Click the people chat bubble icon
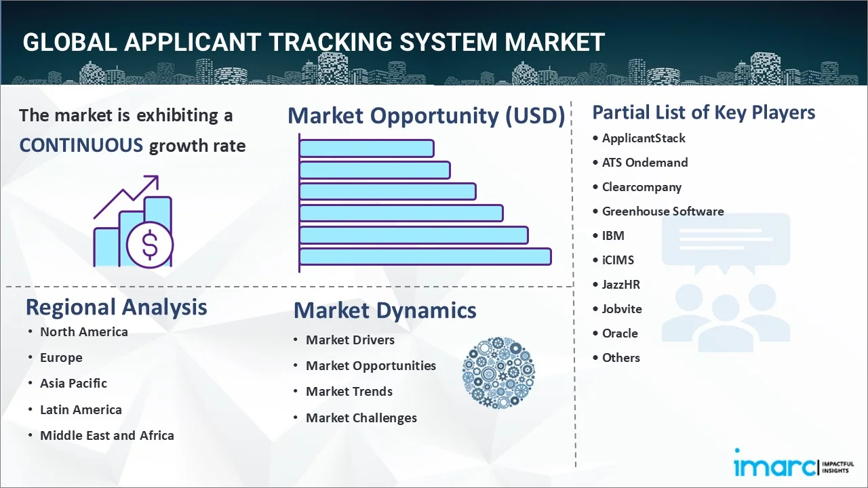868x488 pixels. tap(726, 283)
